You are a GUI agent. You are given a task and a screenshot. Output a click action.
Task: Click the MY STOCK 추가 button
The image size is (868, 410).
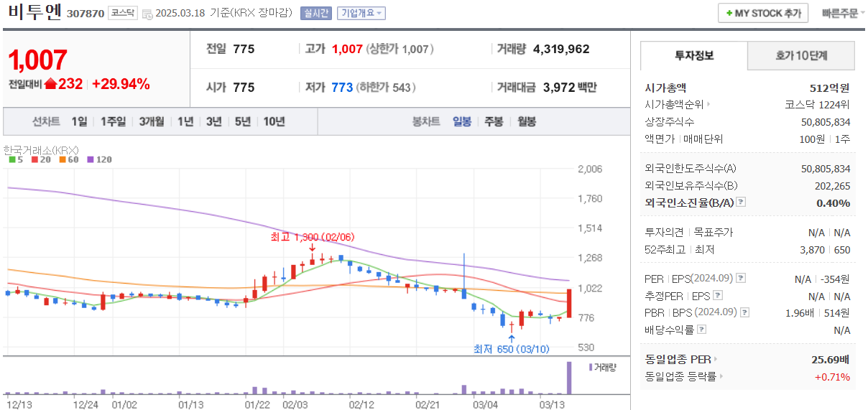(x=763, y=13)
